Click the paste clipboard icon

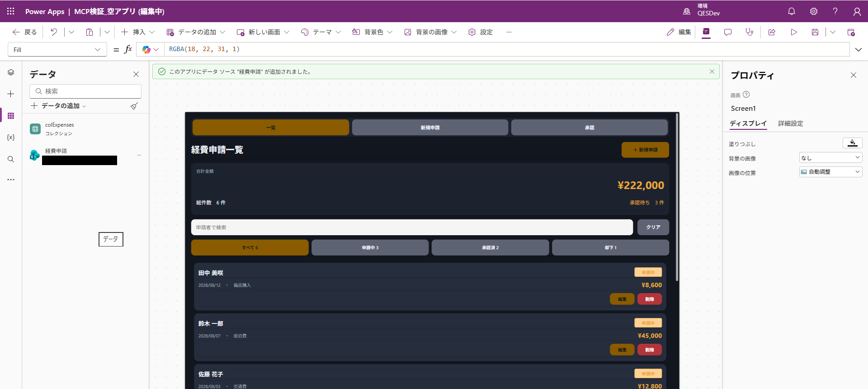(x=90, y=32)
